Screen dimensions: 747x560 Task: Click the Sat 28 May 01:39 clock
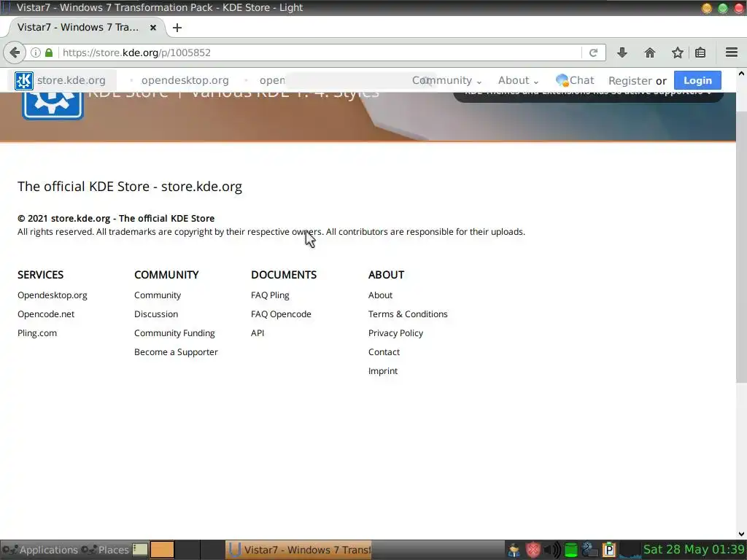[694, 550]
